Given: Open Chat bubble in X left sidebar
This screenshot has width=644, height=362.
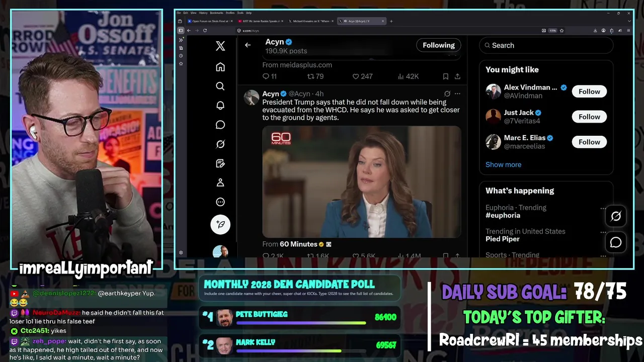Looking at the screenshot, I should point(220,125).
